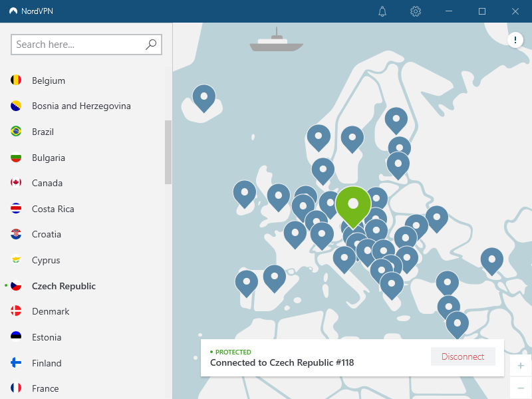Choose Denmark in the country list
This screenshot has height=399, width=532.
[51, 311]
